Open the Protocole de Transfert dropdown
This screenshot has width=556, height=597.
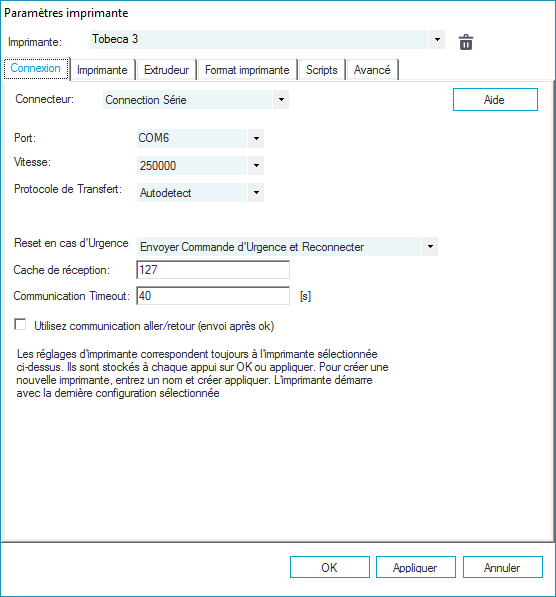click(x=256, y=193)
